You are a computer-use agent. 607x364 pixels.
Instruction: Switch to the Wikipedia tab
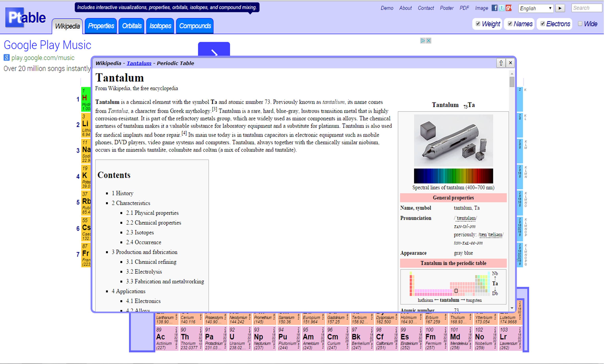tap(67, 26)
